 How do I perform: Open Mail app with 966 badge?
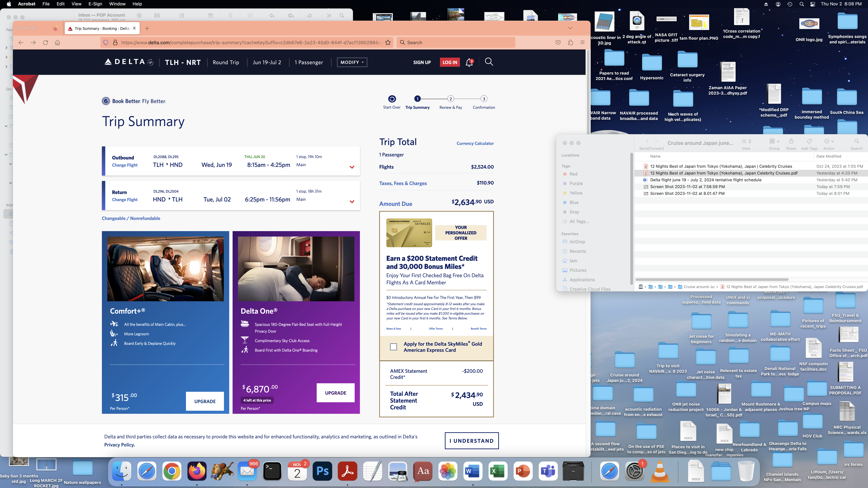pos(247,471)
